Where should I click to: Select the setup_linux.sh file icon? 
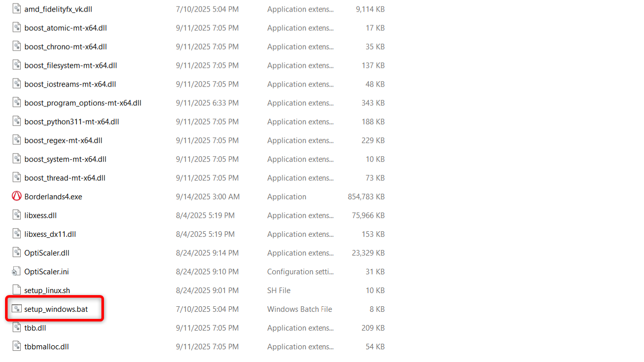17,291
